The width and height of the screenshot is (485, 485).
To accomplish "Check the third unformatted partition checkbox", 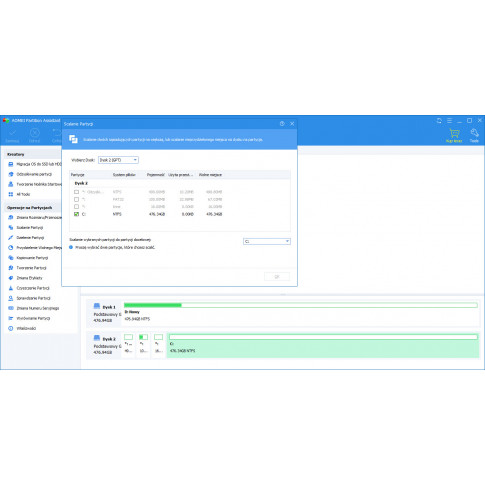I will pyautogui.click(x=76, y=207).
